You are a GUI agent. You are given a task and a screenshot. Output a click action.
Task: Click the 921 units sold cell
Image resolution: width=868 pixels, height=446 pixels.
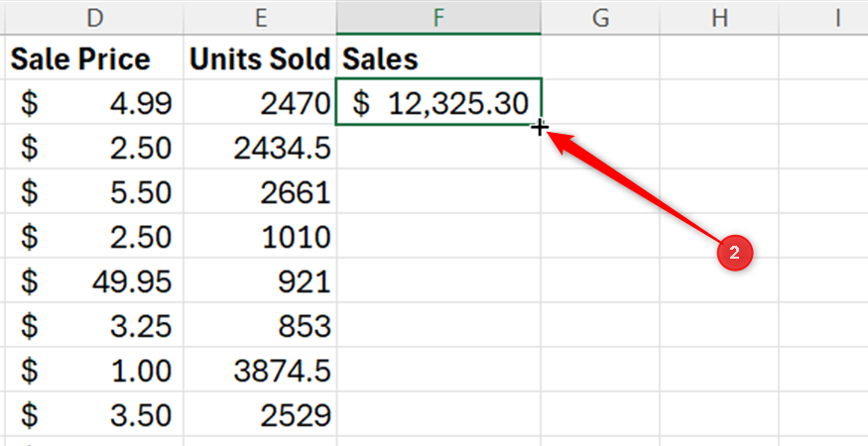click(x=260, y=280)
